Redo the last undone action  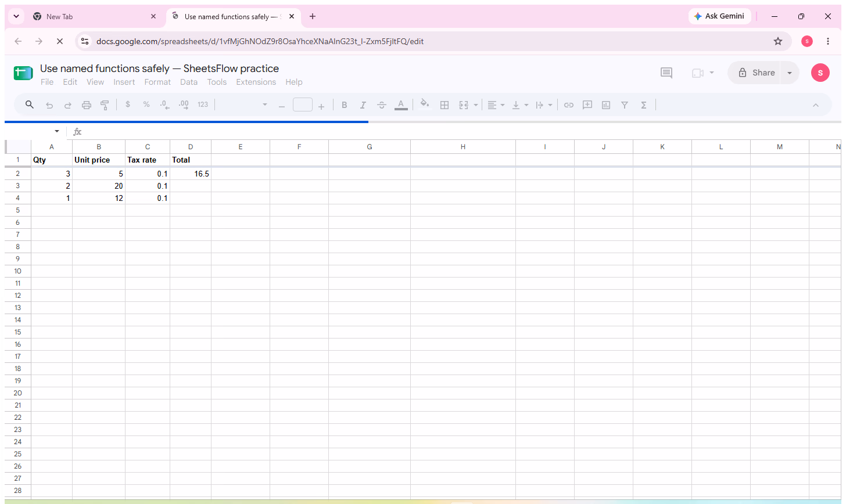coord(68,105)
